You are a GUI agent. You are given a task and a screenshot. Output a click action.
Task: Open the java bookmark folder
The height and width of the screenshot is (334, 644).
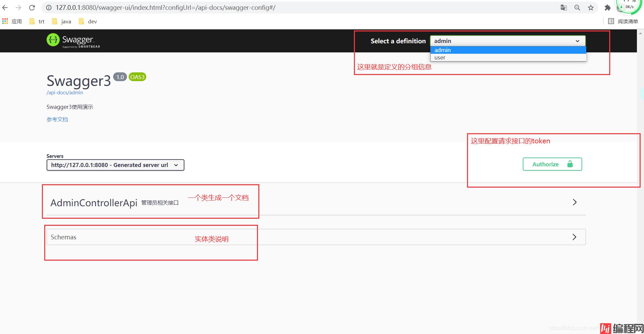pos(61,21)
